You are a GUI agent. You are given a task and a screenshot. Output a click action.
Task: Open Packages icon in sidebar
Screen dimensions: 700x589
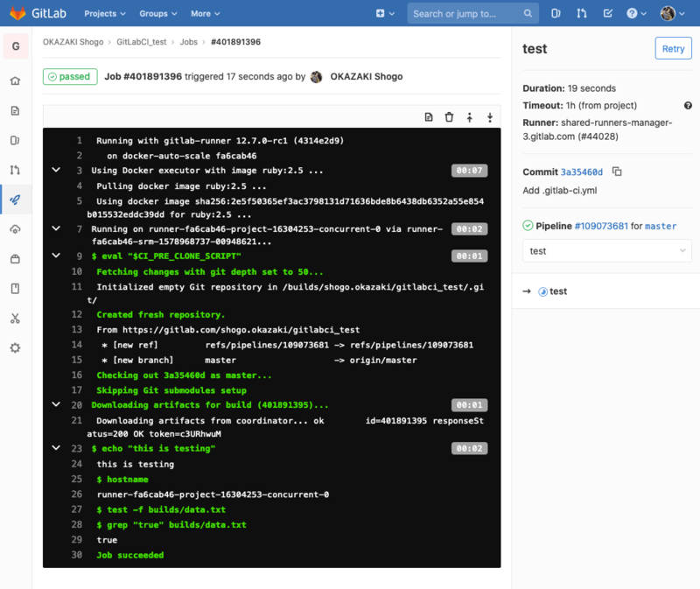[15, 259]
